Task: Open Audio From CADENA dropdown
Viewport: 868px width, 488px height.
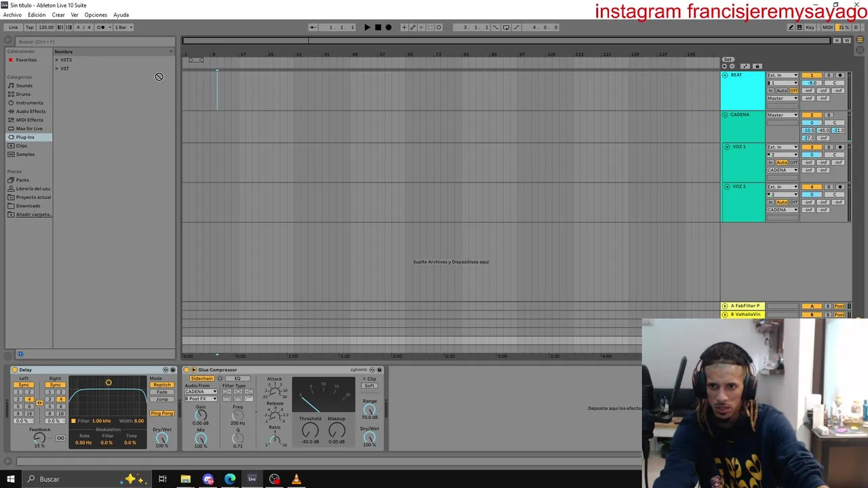Action: pos(201,392)
